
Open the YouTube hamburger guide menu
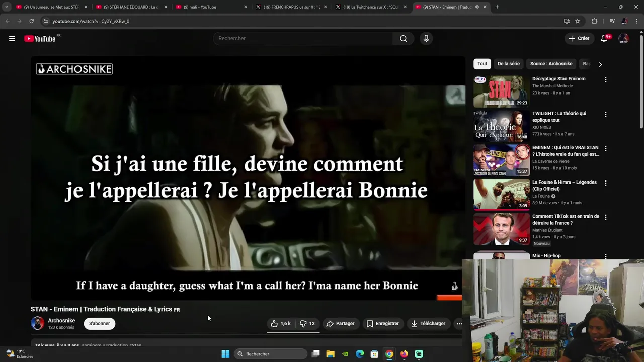12,39
